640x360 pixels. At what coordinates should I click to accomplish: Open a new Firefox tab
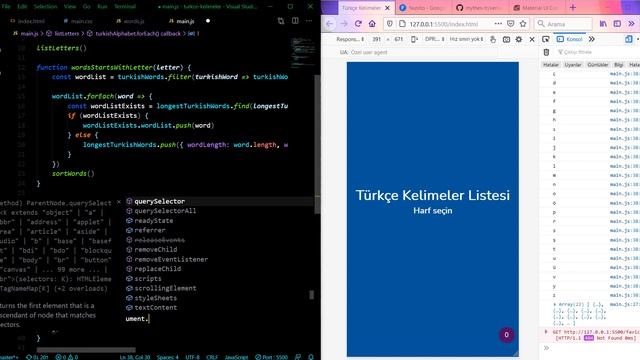[573, 7]
